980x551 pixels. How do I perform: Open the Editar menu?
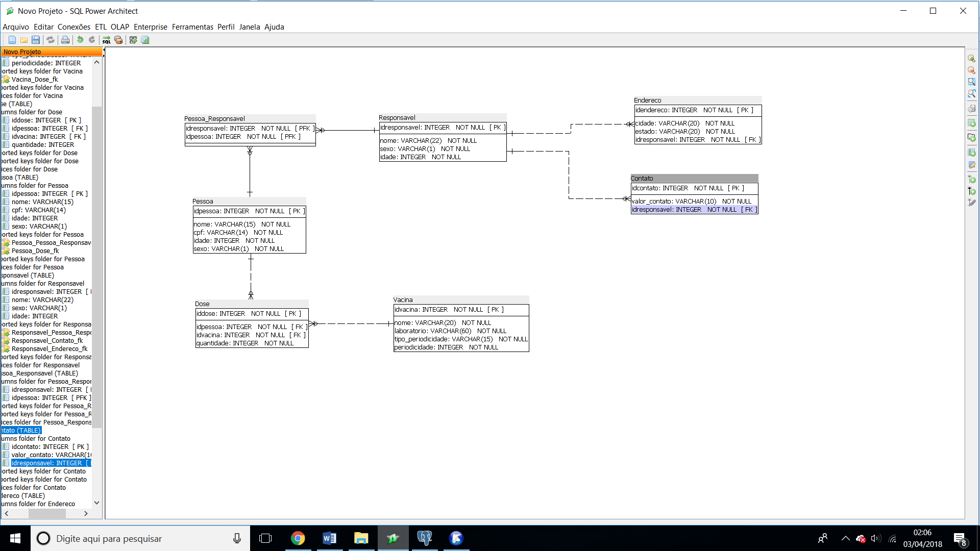pos(43,27)
